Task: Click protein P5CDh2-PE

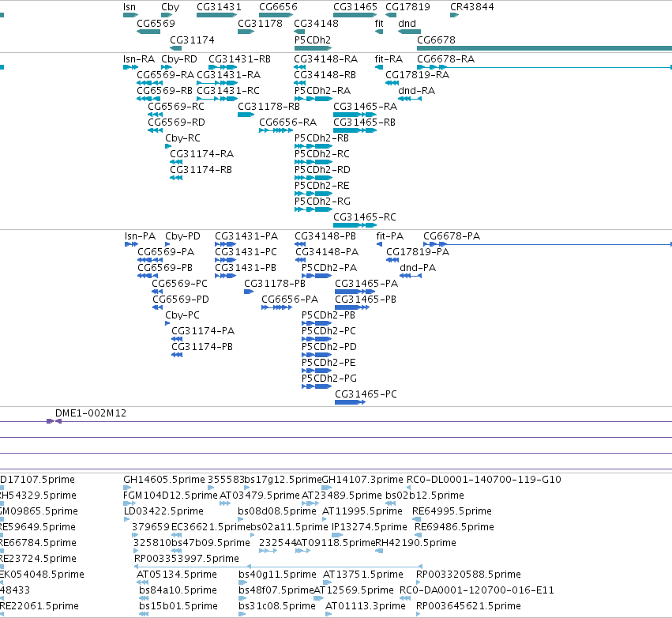Action: [x=328, y=363]
